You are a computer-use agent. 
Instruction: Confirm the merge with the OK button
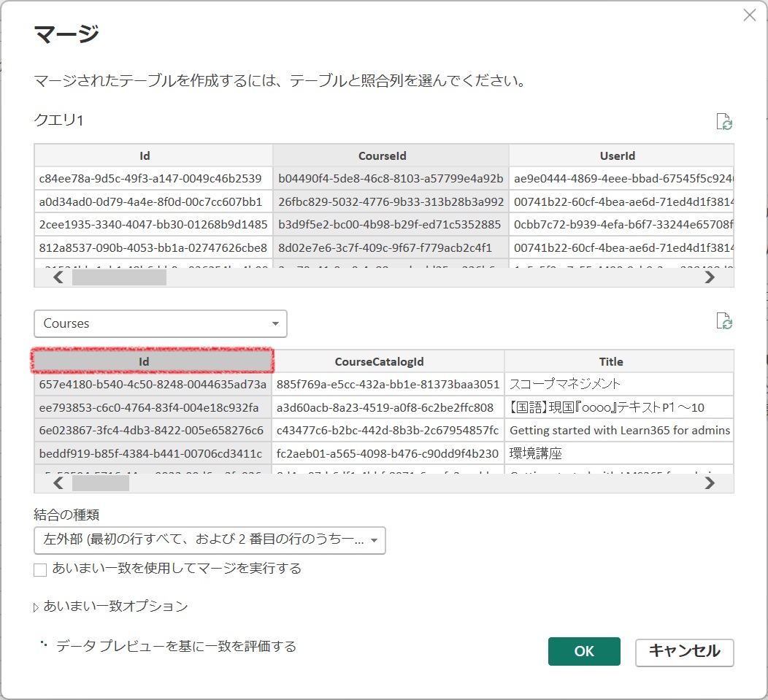tap(584, 651)
